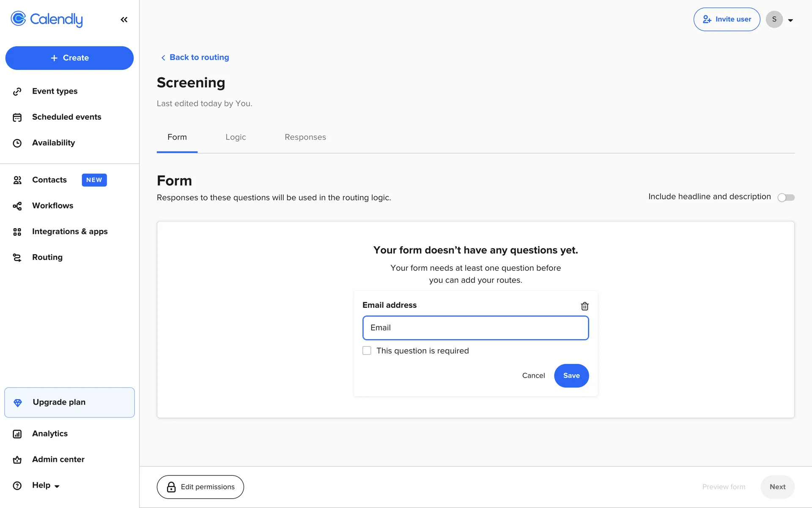Open the Edit permissions button
Screen dimensions: 812x508
click(200, 487)
